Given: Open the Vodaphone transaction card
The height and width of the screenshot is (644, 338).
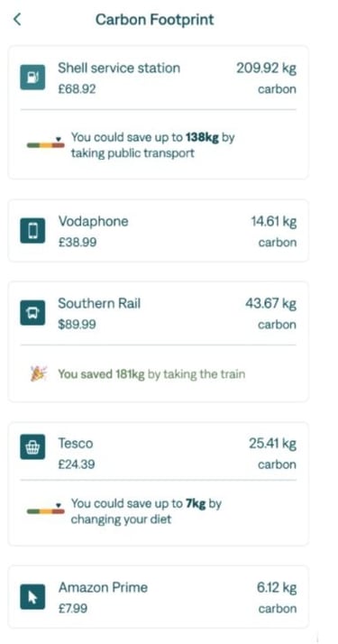Looking at the screenshot, I should (158, 230).
